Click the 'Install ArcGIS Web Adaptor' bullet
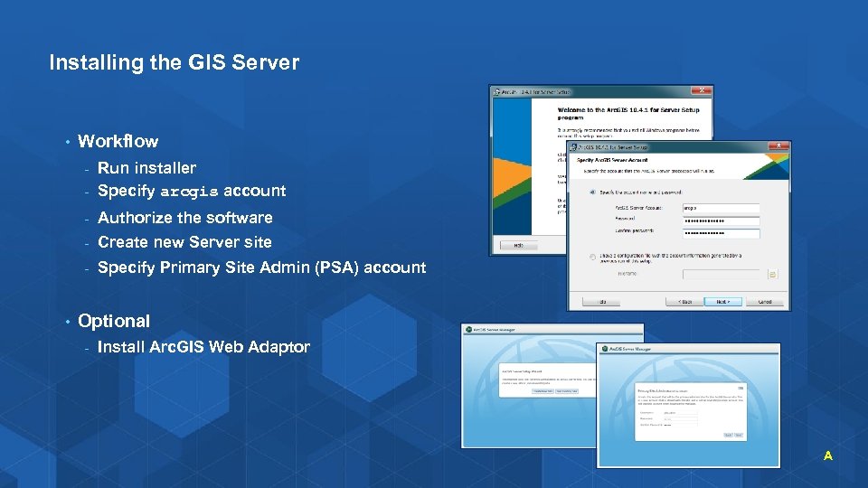 tap(203, 347)
